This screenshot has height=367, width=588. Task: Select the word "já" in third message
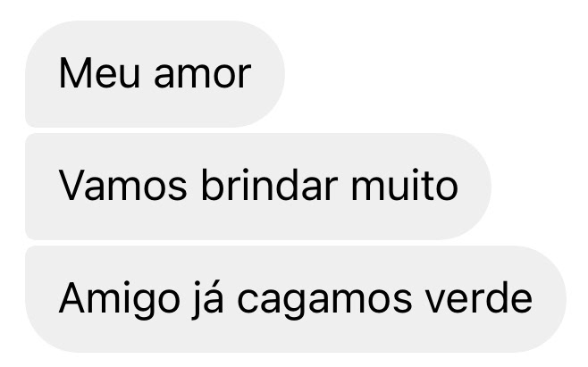pos(208,300)
